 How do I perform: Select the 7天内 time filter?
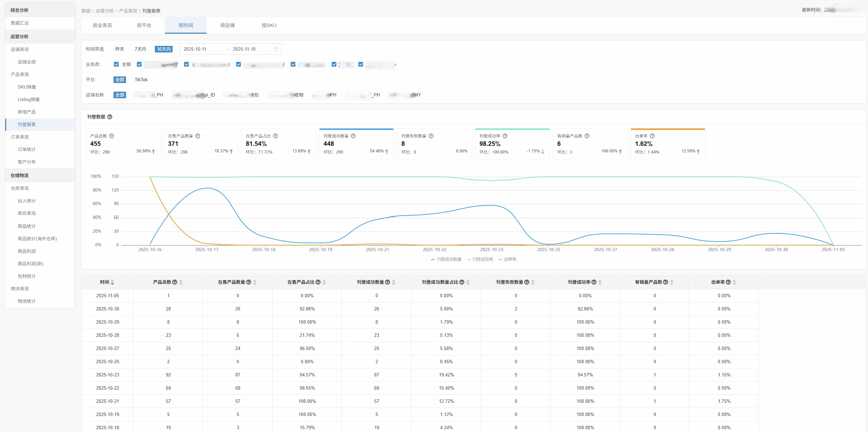tap(140, 49)
